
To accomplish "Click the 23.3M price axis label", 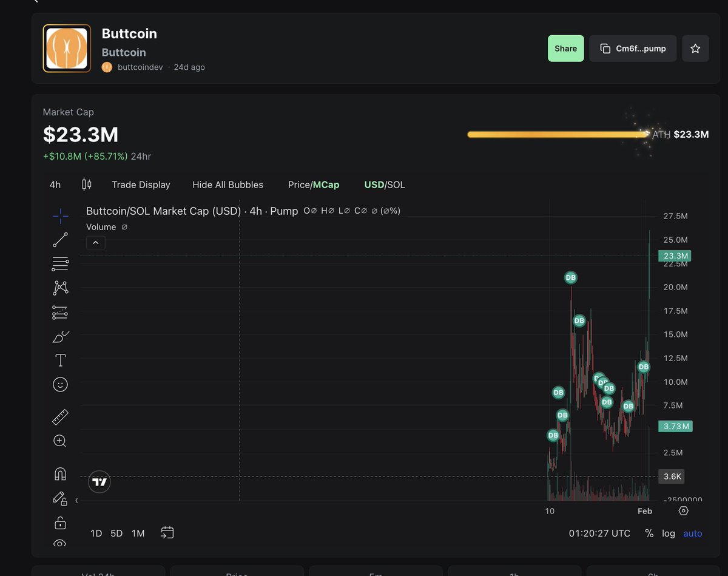I will [x=675, y=256].
